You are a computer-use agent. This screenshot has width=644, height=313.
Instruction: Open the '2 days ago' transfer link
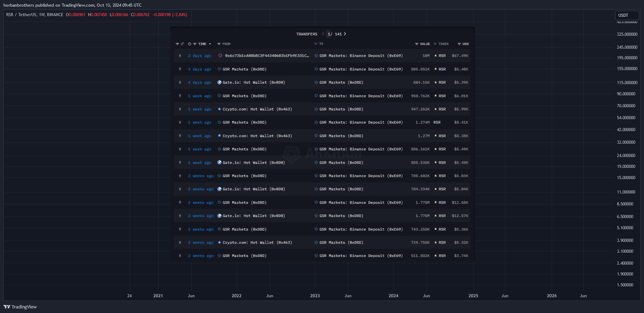[199, 56]
